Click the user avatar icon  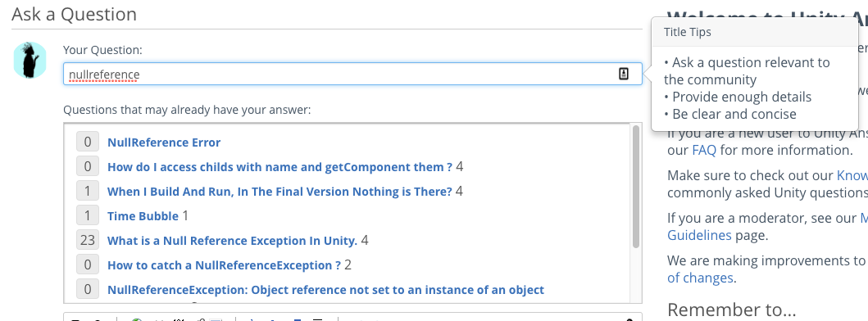coord(30,60)
